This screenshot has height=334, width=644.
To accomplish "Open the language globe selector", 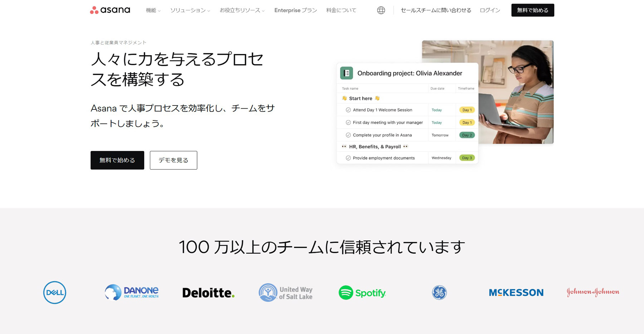I will pyautogui.click(x=381, y=10).
